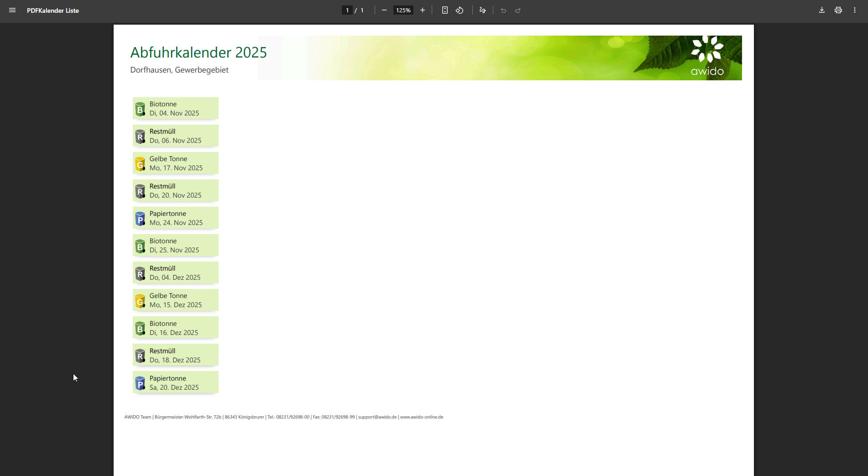Click the awido logo in header banner
868x476 pixels.
pyautogui.click(x=707, y=57)
